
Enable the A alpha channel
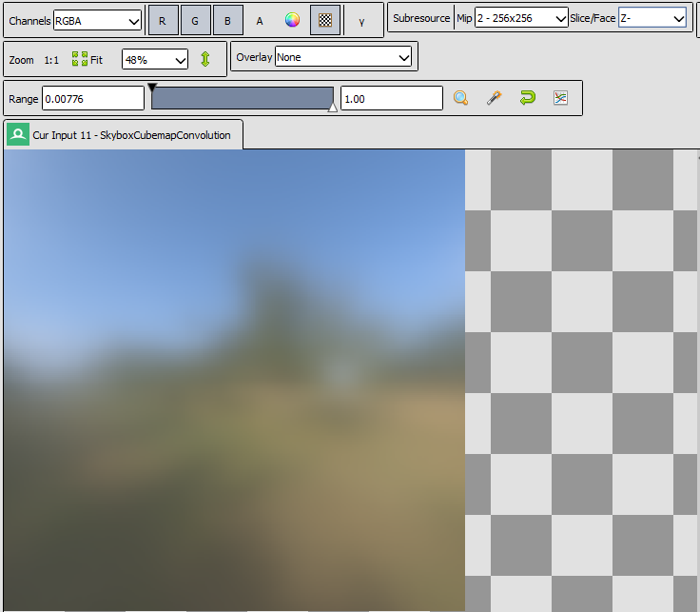[x=260, y=21]
